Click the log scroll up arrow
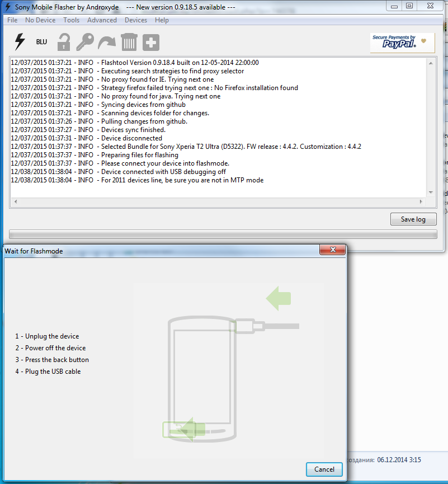Image resolution: width=448 pixels, height=484 pixels. click(x=431, y=63)
